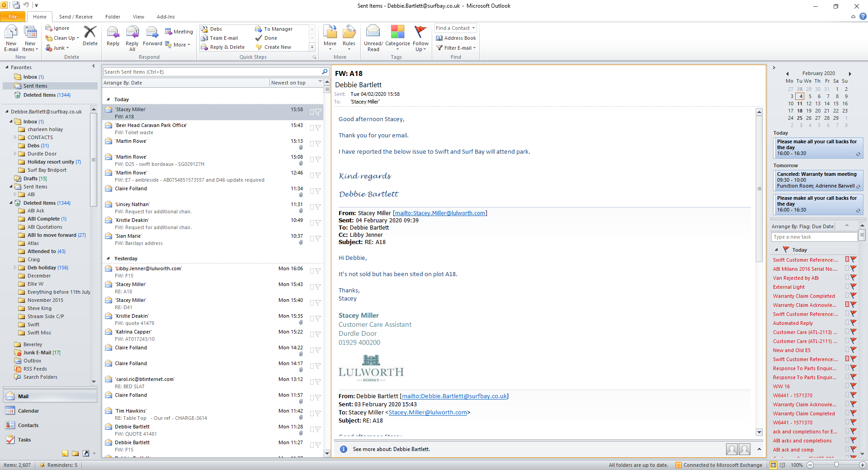Switch to the View ribbon tab
Screen dimensions: 868x470
click(x=138, y=17)
